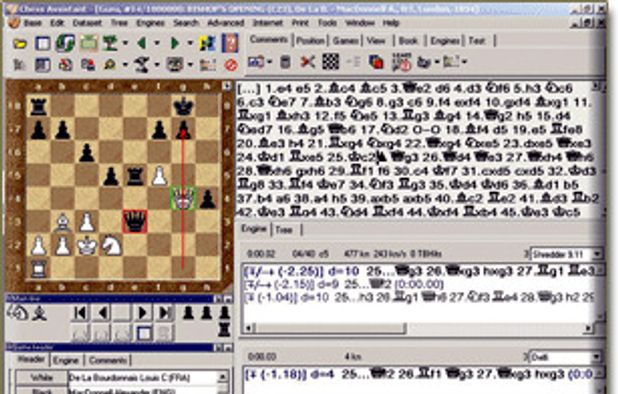Image resolution: width=618 pixels, height=394 pixels.
Task: Open dropdown arrow beside green tree icon
Action: pyautogui.click(x=125, y=43)
